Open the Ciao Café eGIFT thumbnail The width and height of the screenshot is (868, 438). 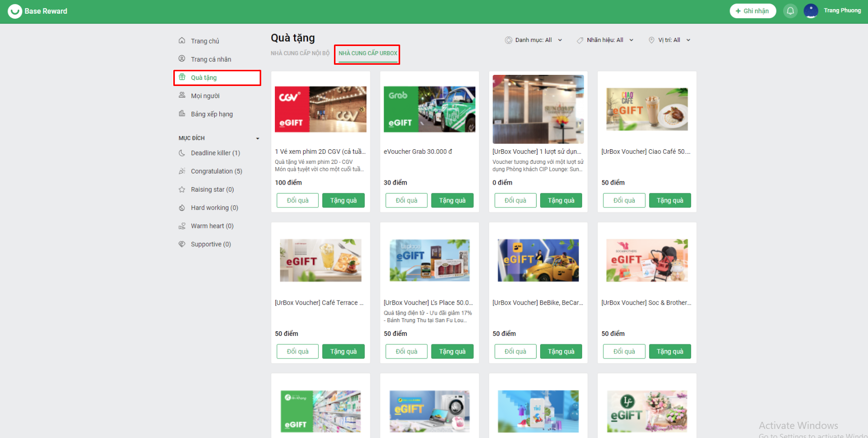[647, 109]
